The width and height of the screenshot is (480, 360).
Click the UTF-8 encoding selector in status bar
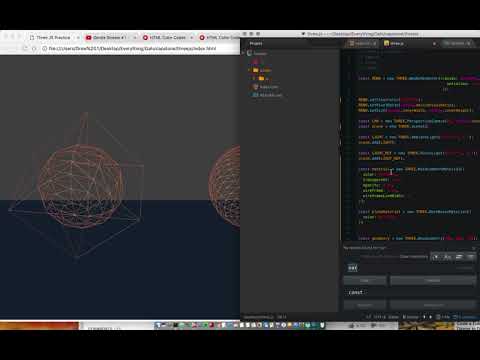click(381, 317)
